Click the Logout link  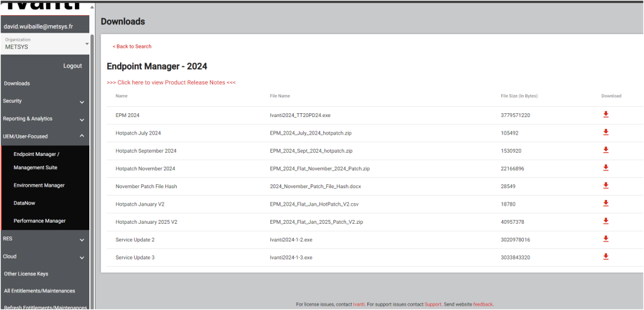(x=73, y=65)
